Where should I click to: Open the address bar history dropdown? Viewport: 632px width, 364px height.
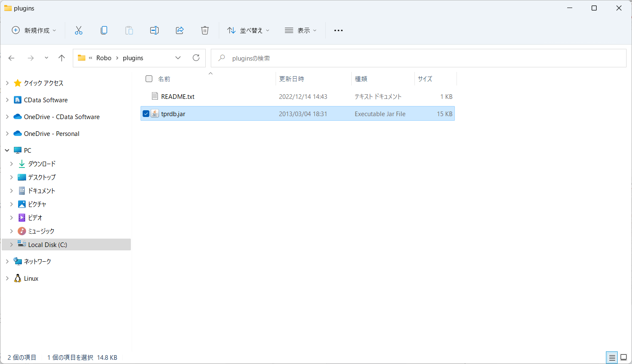point(178,58)
